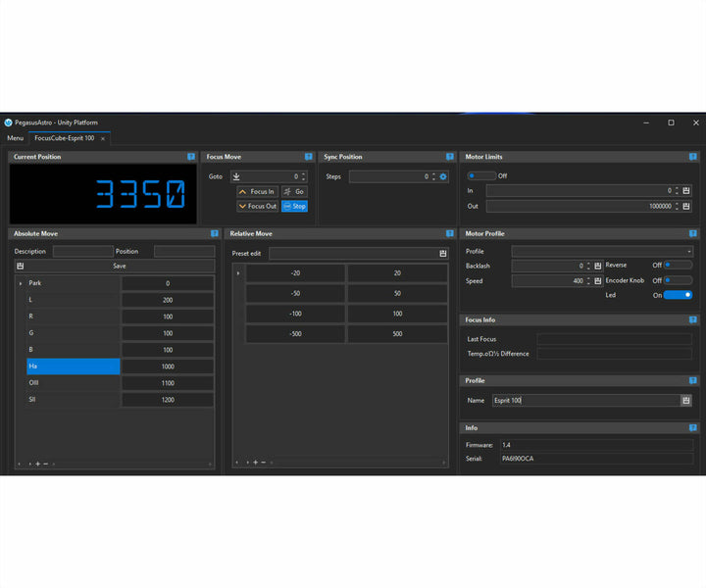Click the -500 relative move button
The image size is (706, 588).
coord(295,333)
